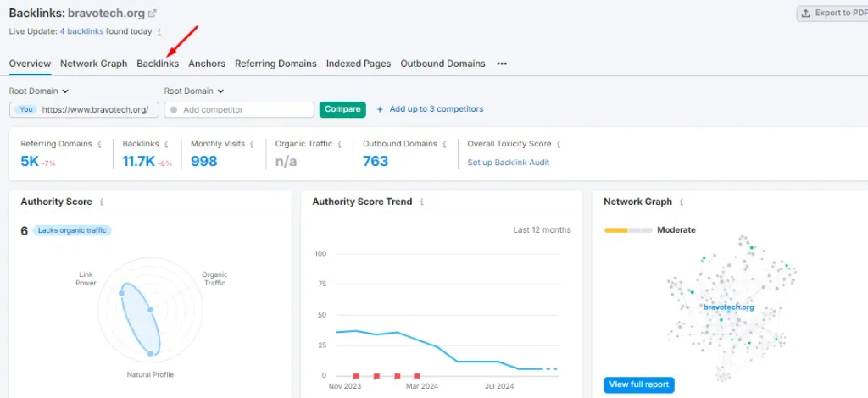Click the 763 outbound domains value
Viewport: 868px width, 398px height.
point(376,162)
